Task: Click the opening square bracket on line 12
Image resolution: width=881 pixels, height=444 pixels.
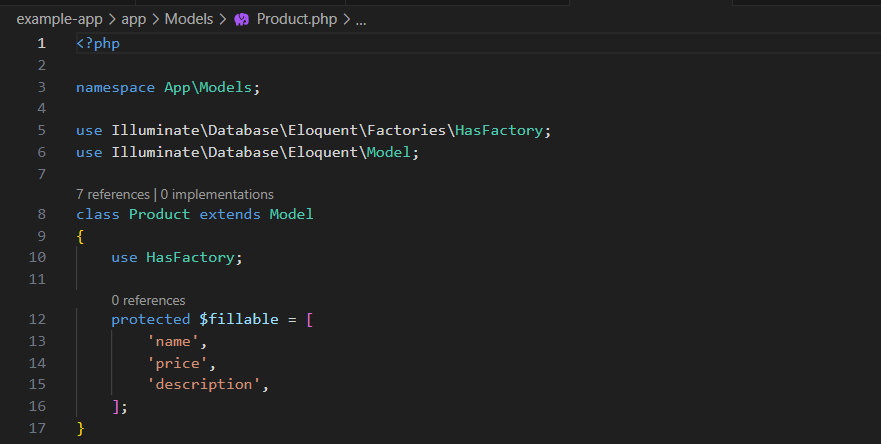Action: (310, 319)
